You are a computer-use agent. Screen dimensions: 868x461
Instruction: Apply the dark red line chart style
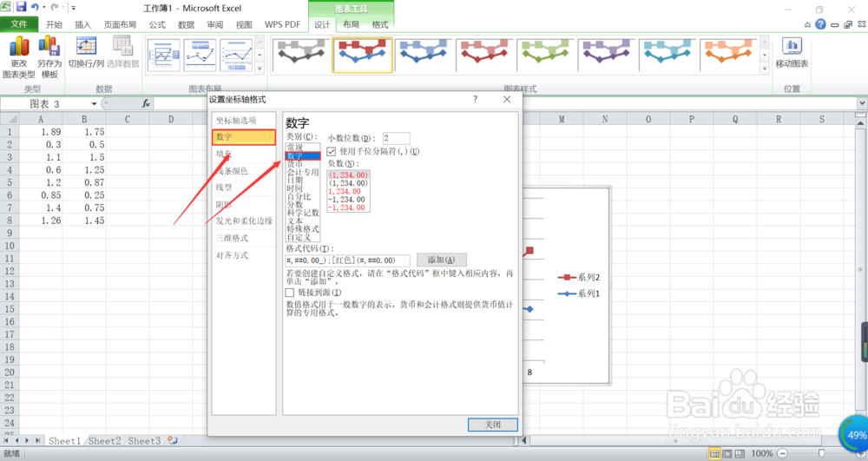click(x=484, y=55)
